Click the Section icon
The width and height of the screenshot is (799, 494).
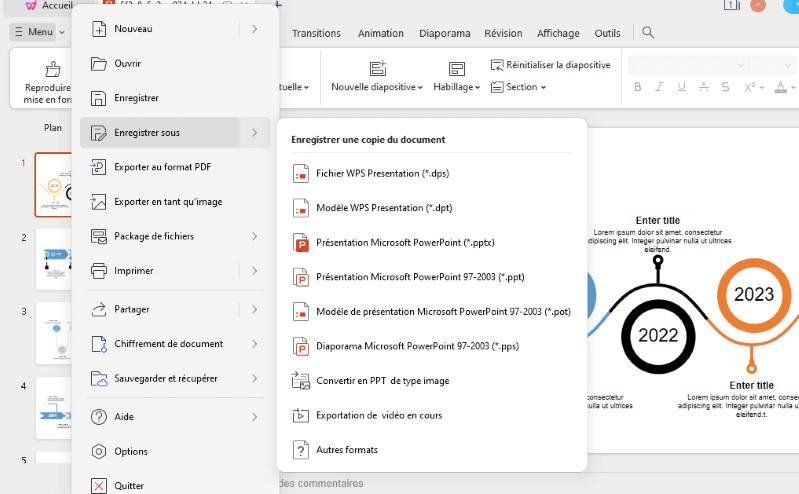[x=497, y=87]
